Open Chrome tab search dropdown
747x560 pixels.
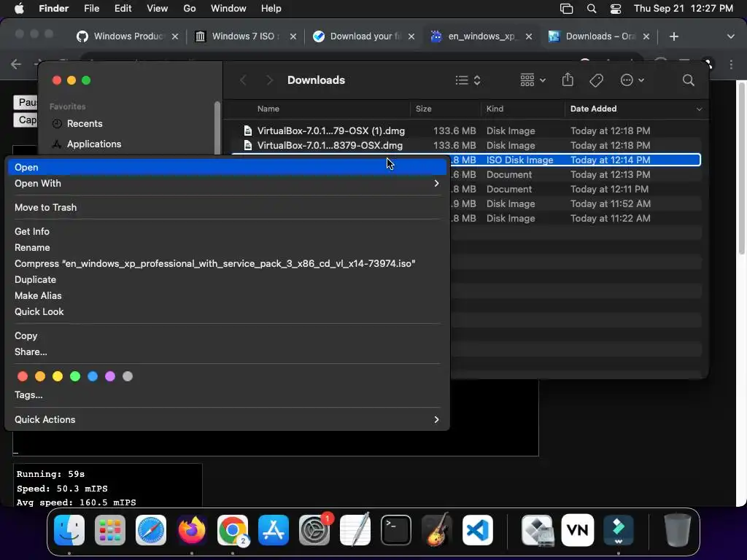(731, 36)
